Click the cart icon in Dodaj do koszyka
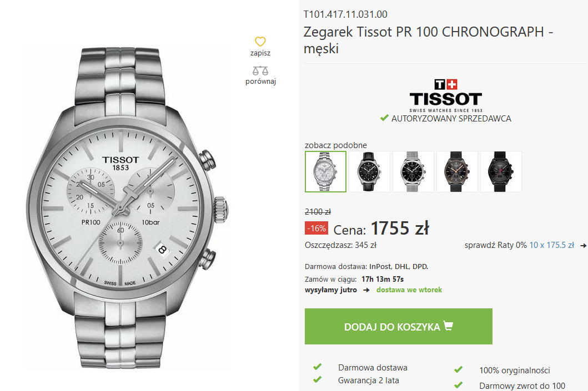This screenshot has width=588, height=391. click(448, 326)
